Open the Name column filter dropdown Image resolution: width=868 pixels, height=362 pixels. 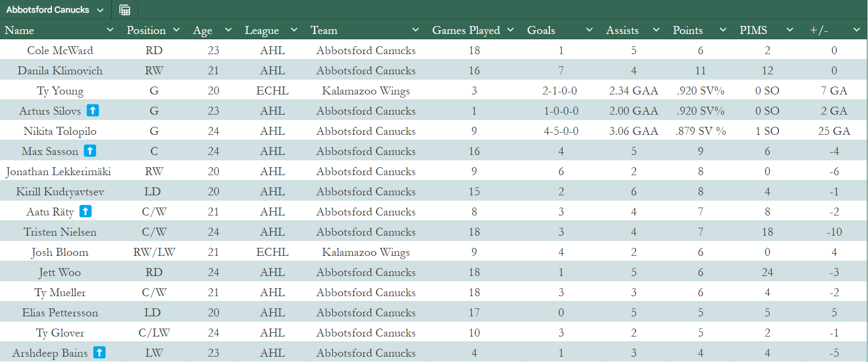(110, 30)
